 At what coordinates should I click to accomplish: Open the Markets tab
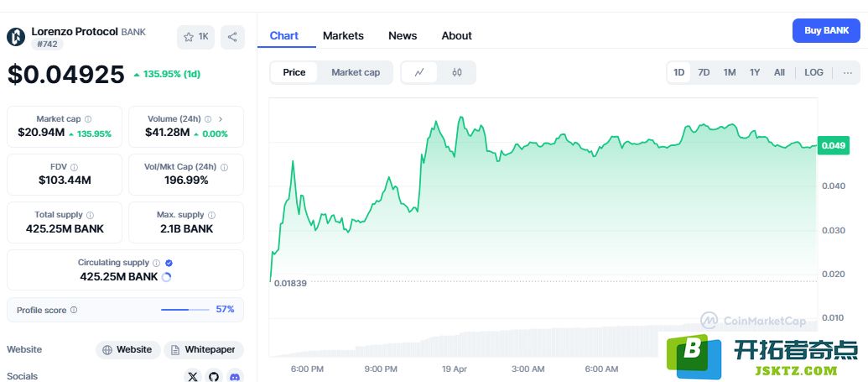[343, 36]
